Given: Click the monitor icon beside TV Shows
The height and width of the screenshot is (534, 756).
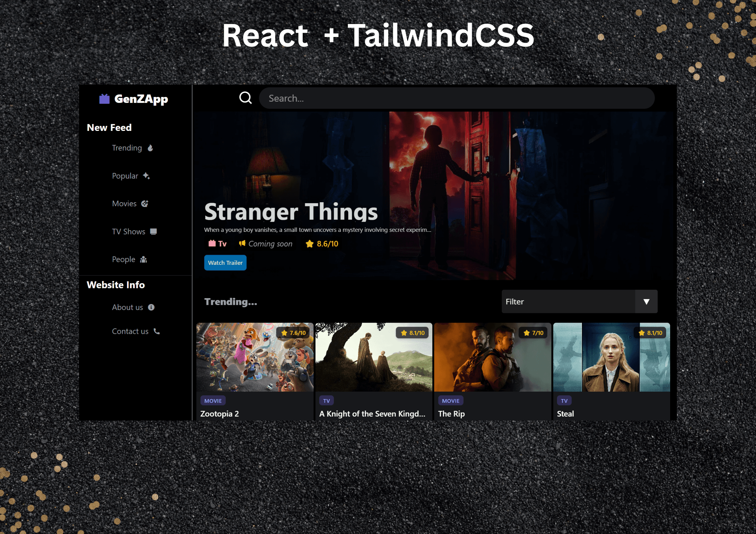Looking at the screenshot, I should point(154,232).
